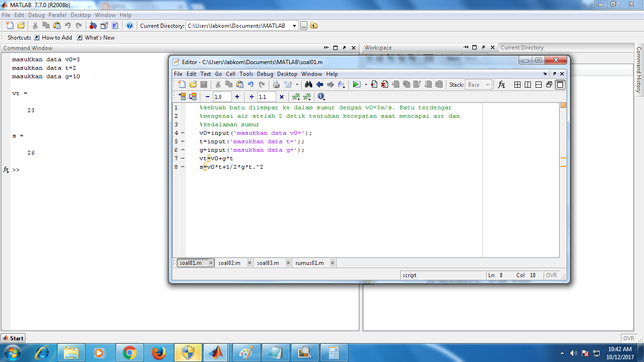This screenshot has width=644, height=362.
Task: Click the Editor's Print icon
Action: coord(276,84)
